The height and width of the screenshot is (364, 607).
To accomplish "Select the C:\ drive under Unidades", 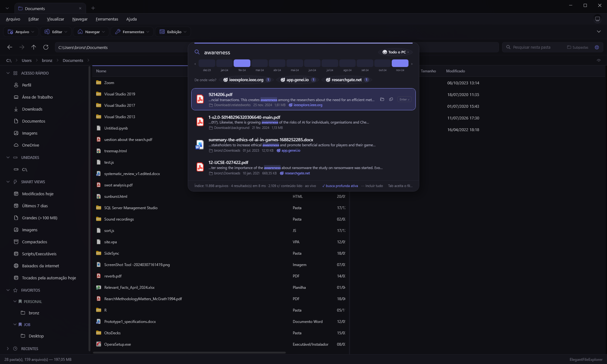I will click(24, 170).
